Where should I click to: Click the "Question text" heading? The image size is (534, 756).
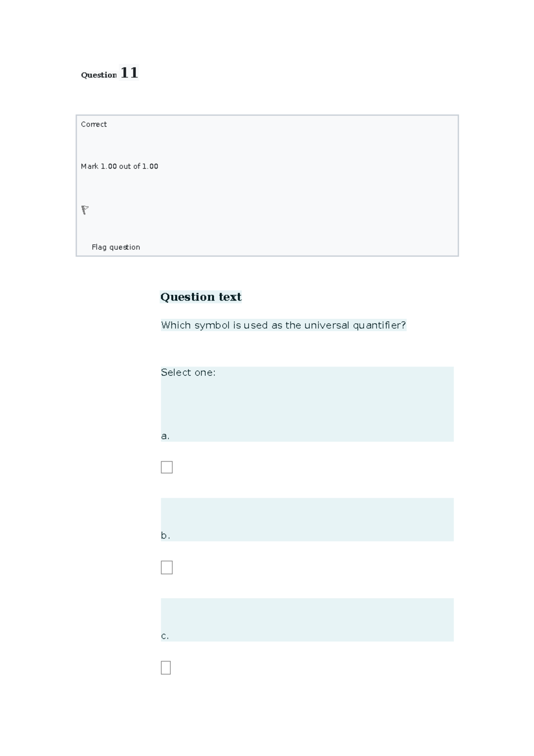(201, 297)
